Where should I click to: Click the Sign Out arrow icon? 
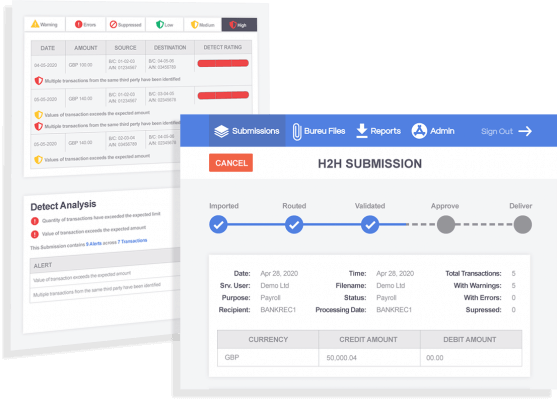[x=525, y=131]
